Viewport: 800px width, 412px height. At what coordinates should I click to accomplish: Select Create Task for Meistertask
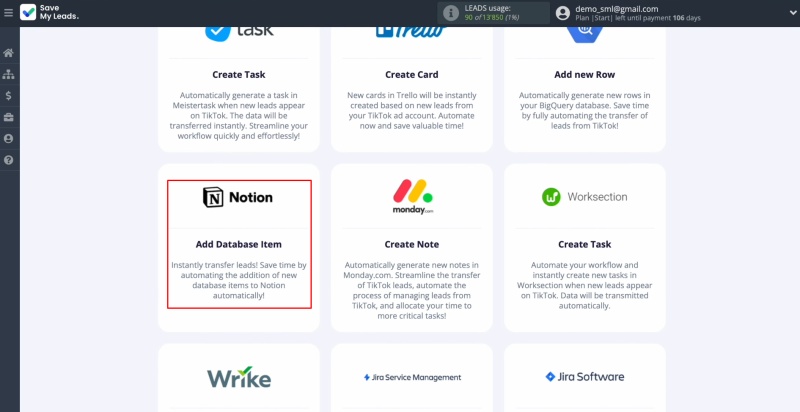(239, 74)
